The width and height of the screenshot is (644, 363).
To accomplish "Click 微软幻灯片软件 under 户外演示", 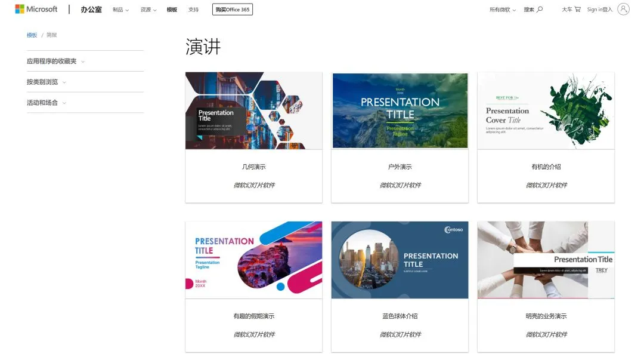I will pos(401,185).
